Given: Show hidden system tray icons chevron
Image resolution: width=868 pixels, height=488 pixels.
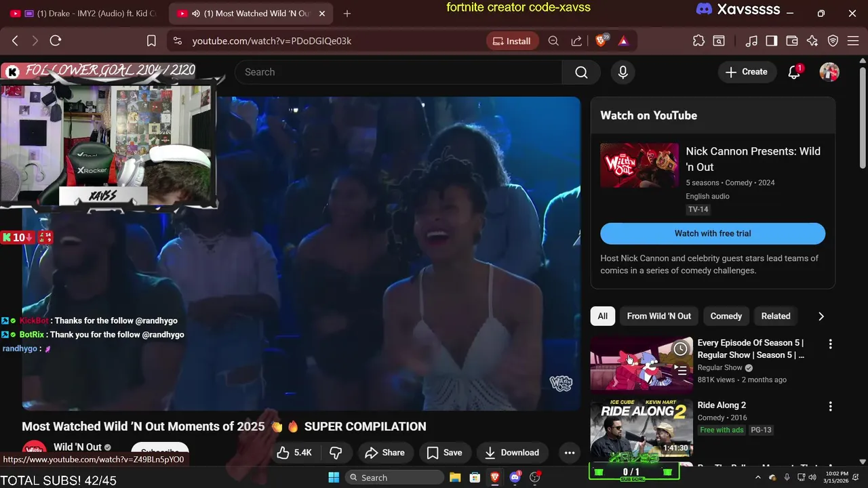Looking at the screenshot, I should pyautogui.click(x=758, y=478).
